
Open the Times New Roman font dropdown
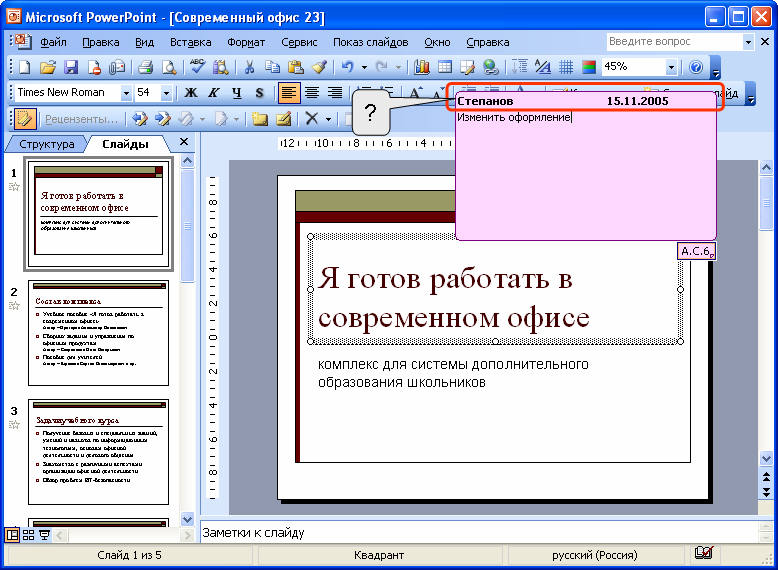[126, 93]
